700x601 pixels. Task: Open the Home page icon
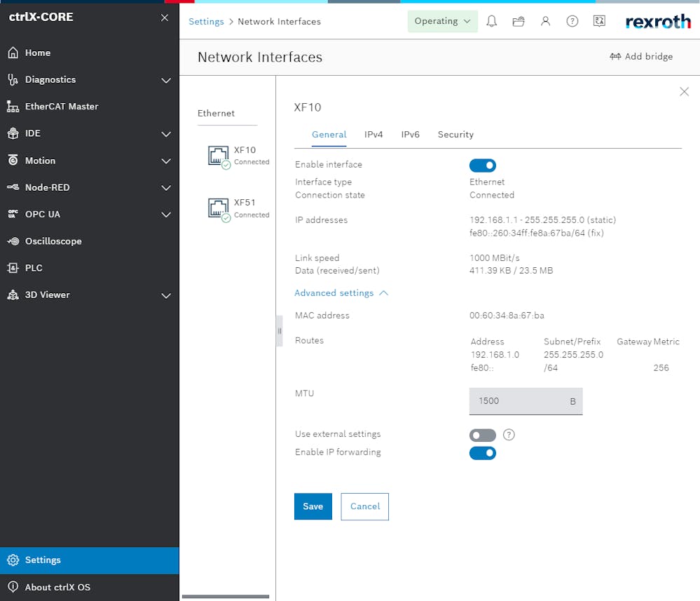coord(13,53)
